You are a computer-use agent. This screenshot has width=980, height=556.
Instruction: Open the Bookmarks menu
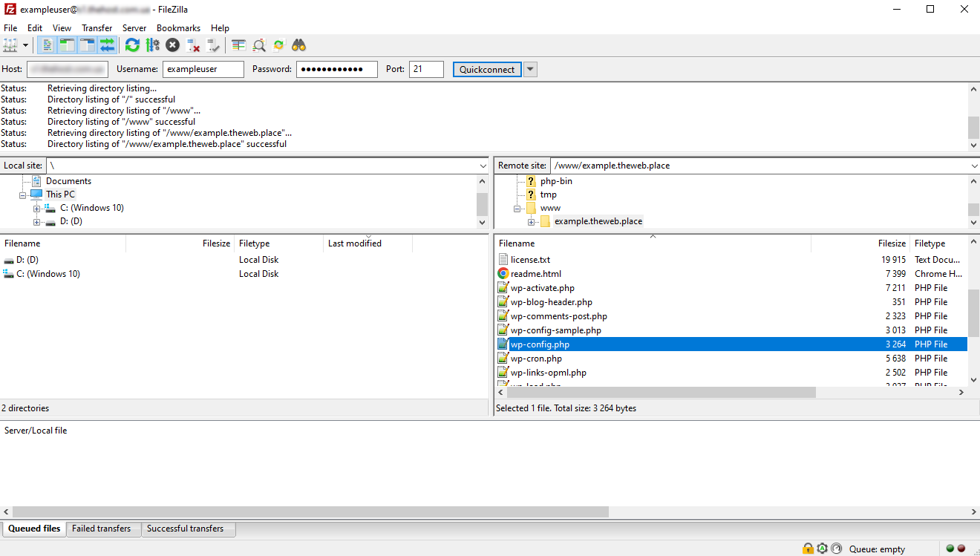point(178,28)
